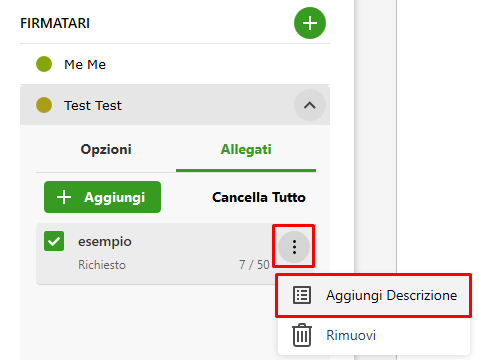Click the list icon beside Aggiungi Descrizione
479x360 pixels.
click(x=302, y=295)
